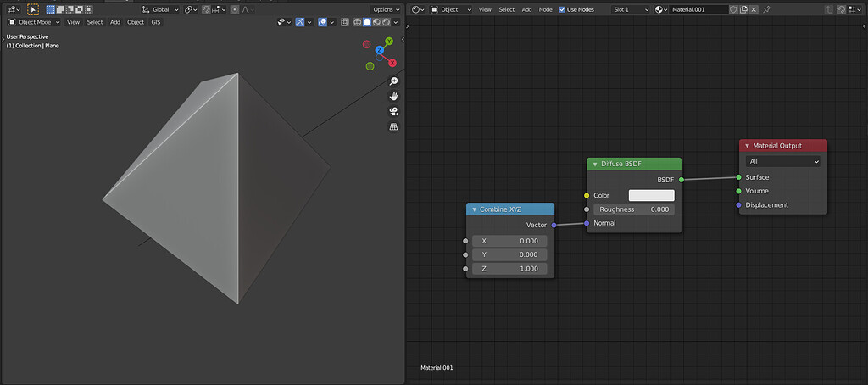Open shader type Object dropdown
Viewport: 868px width, 385px height.
[x=451, y=9]
